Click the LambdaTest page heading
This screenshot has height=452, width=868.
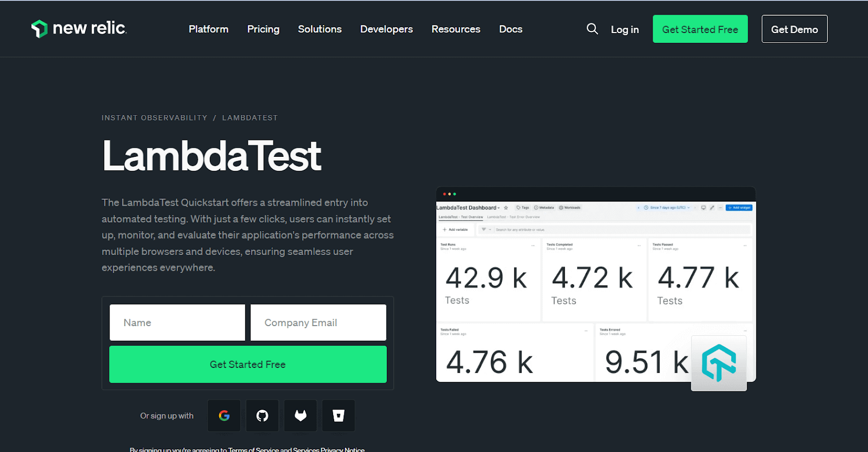pos(212,156)
